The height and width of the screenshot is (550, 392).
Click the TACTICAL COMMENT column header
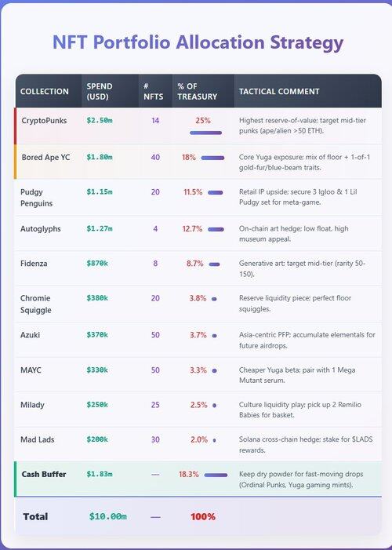[x=279, y=92]
